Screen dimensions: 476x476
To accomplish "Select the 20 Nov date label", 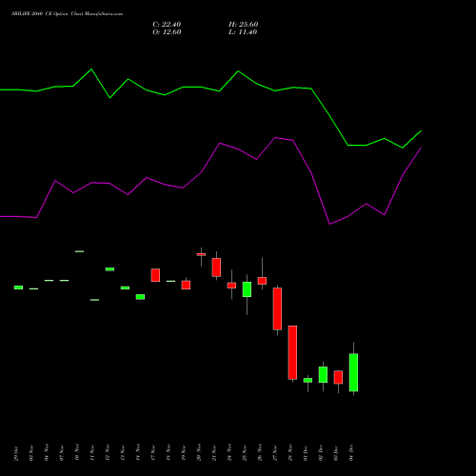I will pyautogui.click(x=199, y=453).
